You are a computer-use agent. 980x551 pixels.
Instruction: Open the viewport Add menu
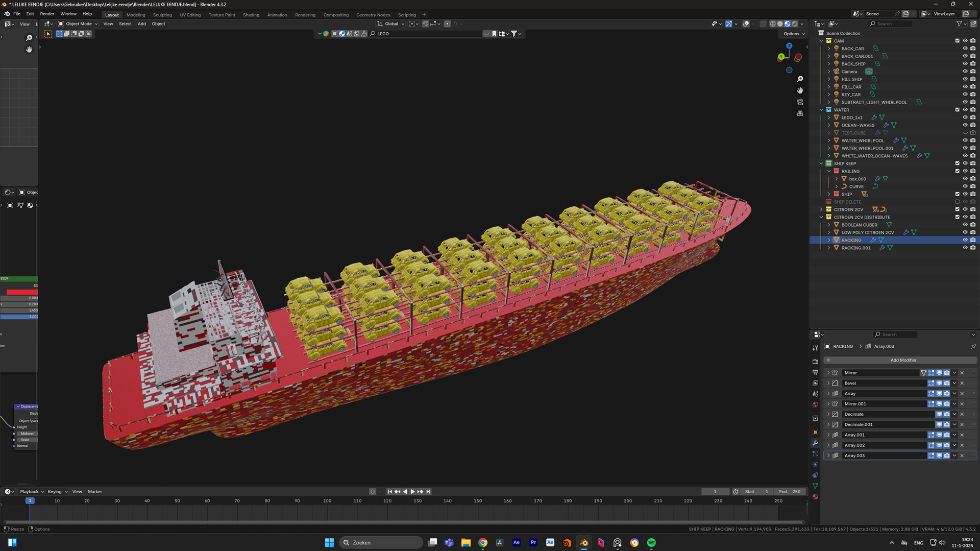[141, 24]
